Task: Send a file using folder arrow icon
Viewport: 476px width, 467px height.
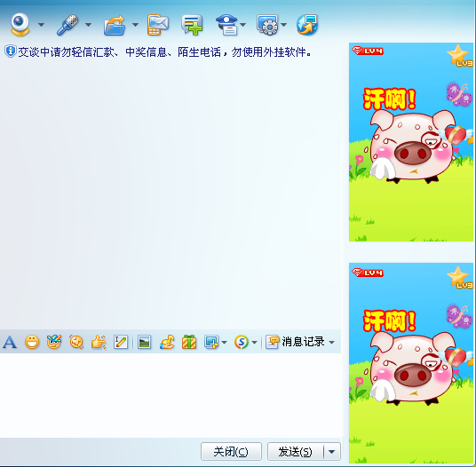Action: (115, 25)
